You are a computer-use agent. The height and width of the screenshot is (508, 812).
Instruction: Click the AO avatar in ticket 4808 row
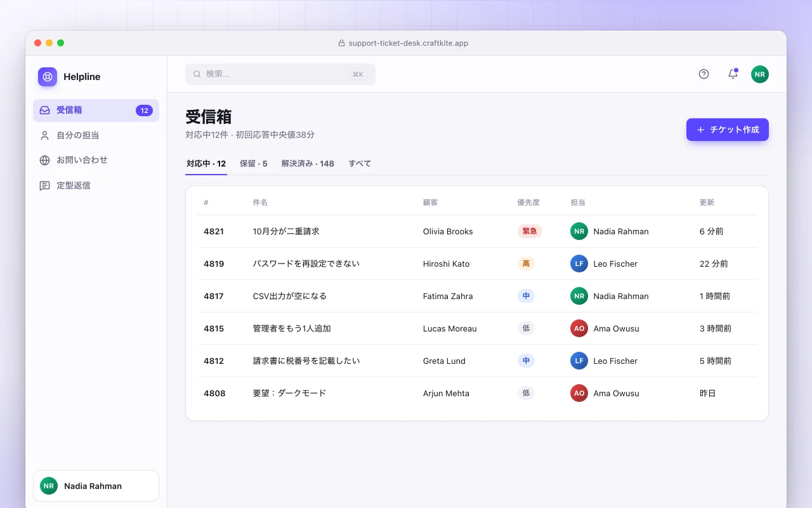[579, 393]
